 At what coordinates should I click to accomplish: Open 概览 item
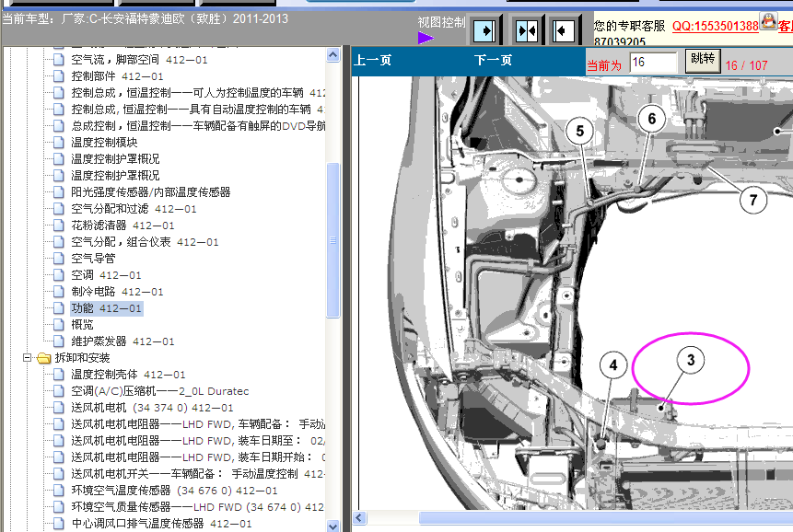[x=82, y=325]
